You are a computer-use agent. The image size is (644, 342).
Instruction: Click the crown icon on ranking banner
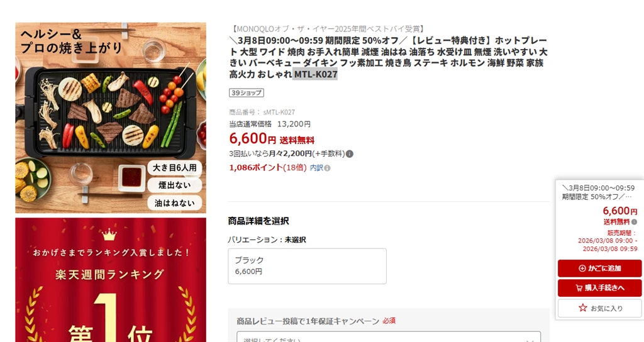109,235
